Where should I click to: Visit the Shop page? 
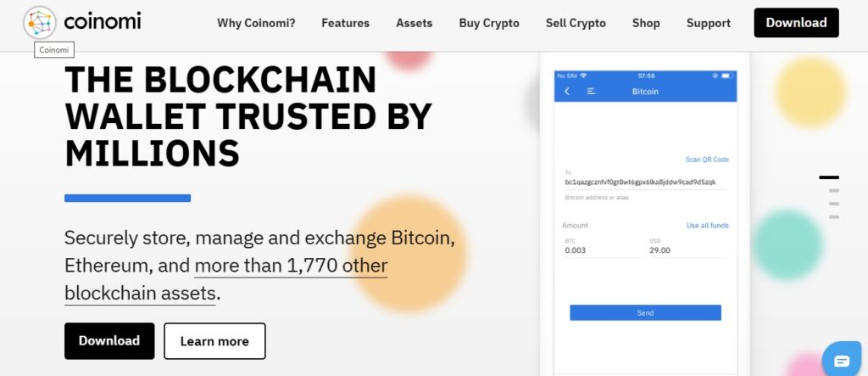pos(646,23)
